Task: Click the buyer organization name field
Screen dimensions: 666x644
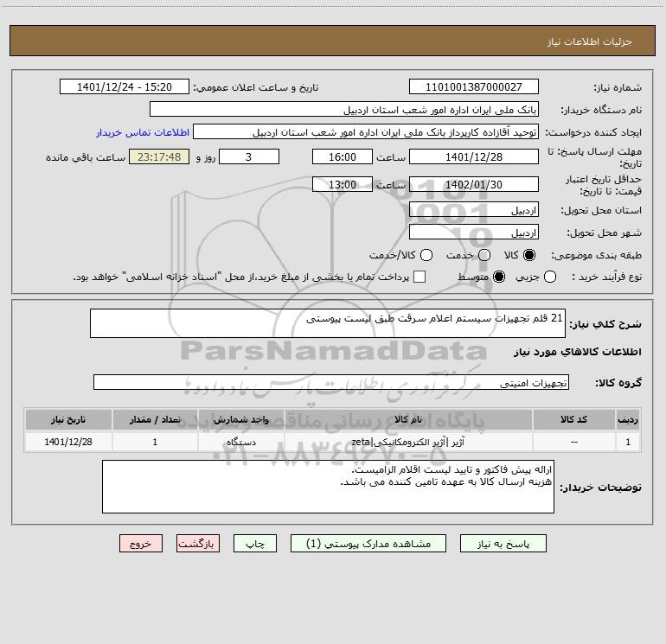Action: tap(344, 110)
